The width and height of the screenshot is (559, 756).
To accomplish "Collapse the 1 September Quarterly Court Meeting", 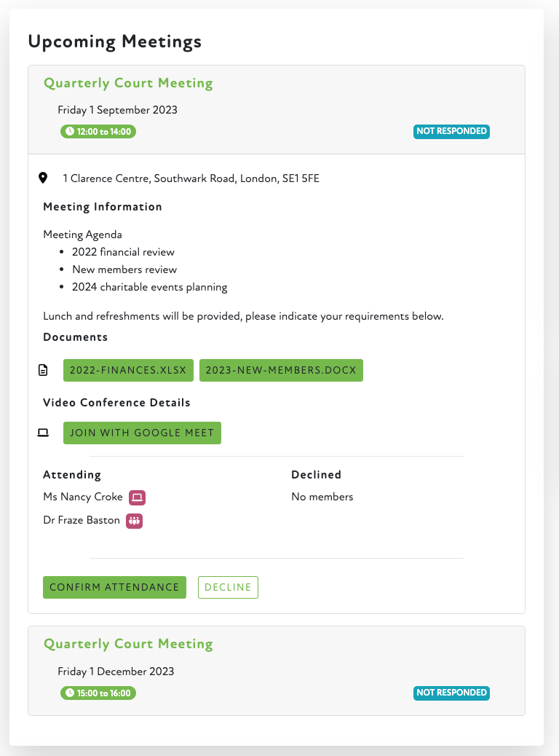I will pyautogui.click(x=128, y=83).
